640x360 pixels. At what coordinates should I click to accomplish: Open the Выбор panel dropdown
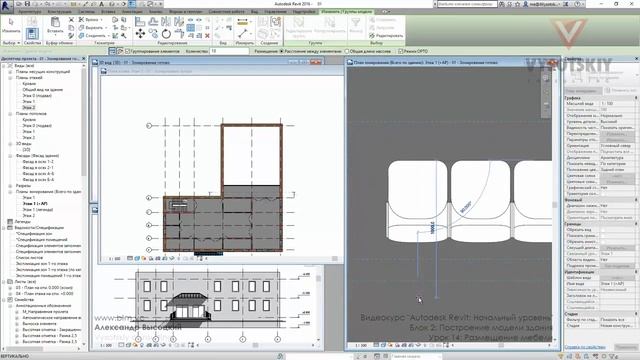[11, 43]
